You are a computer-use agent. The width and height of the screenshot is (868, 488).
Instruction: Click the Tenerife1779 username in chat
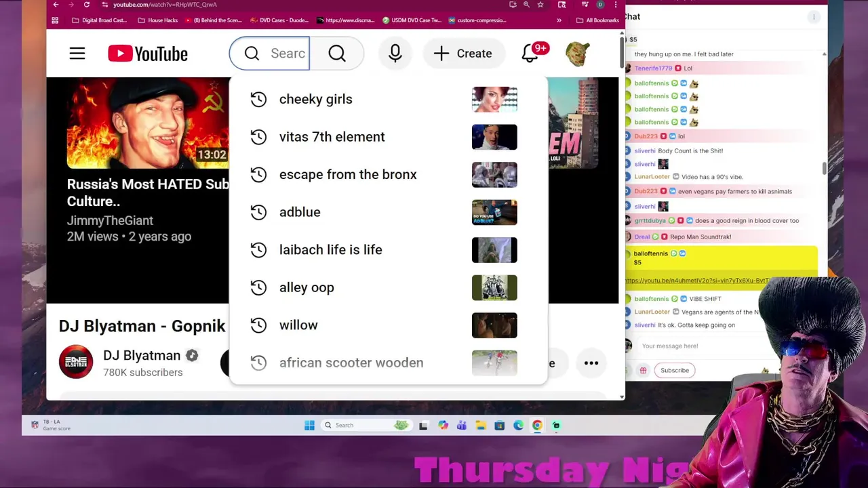point(653,68)
